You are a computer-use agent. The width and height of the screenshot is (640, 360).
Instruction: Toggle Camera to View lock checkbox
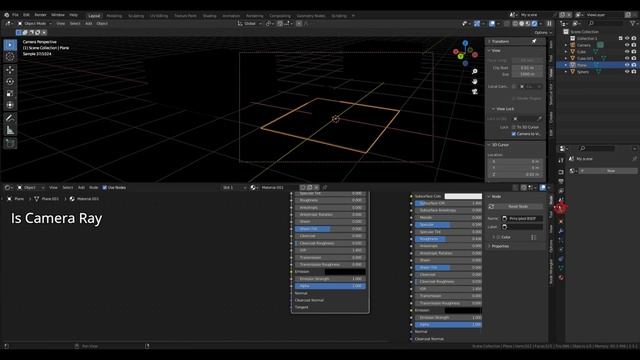click(514, 134)
